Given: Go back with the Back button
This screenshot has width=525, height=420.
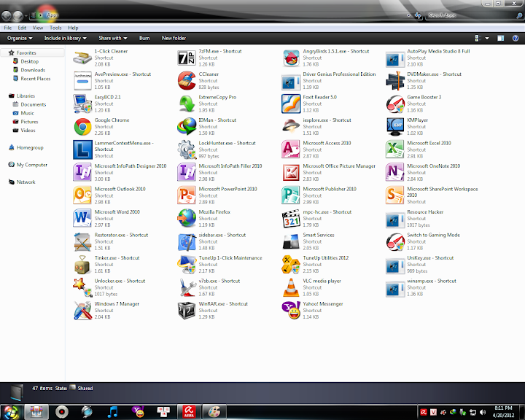Looking at the screenshot, I should [x=7, y=15].
